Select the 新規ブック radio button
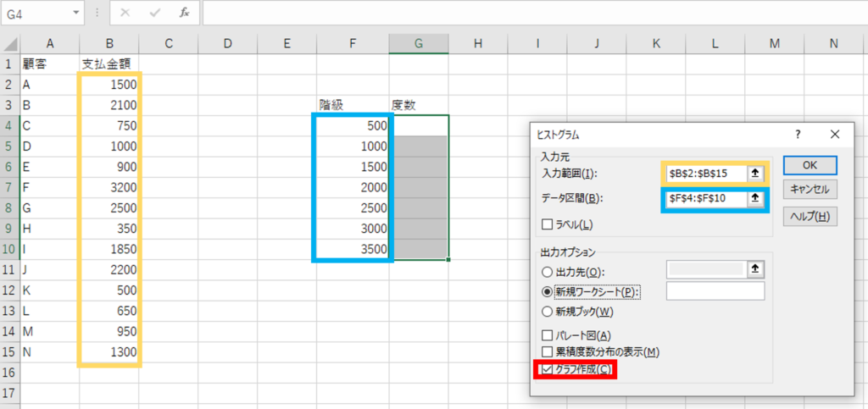This screenshot has width=868, height=409. pyautogui.click(x=548, y=312)
